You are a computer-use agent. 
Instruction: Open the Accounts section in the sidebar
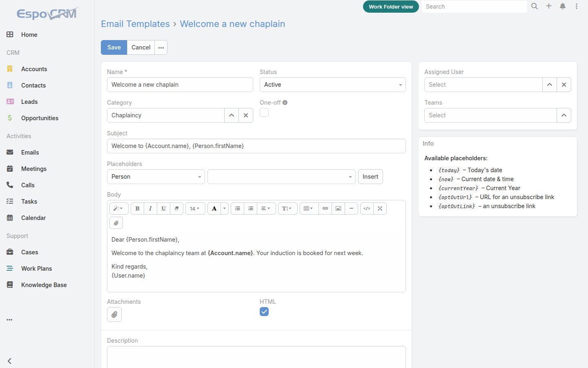[34, 69]
